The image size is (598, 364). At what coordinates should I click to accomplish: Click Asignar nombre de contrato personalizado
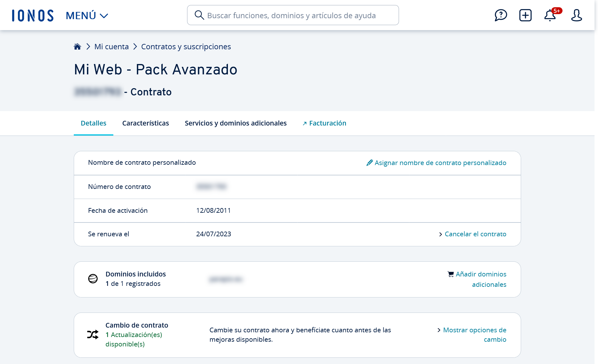click(440, 163)
